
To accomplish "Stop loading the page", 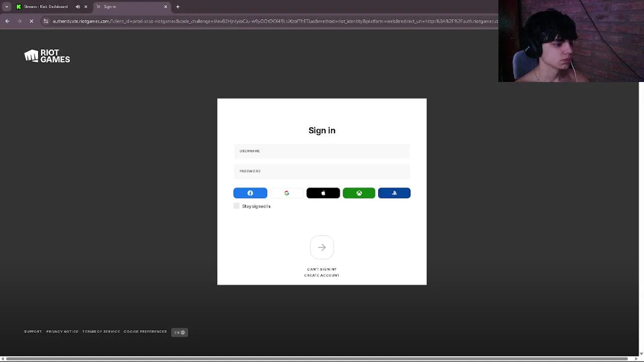I will [x=31, y=21].
